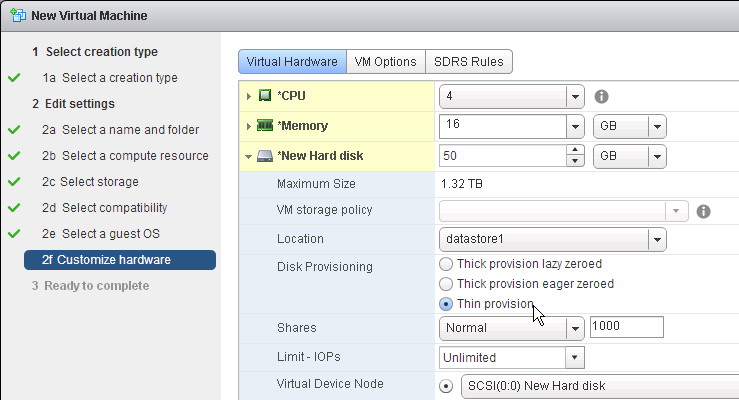
Task: Click the Shares value field showing 1000
Action: 627,327
